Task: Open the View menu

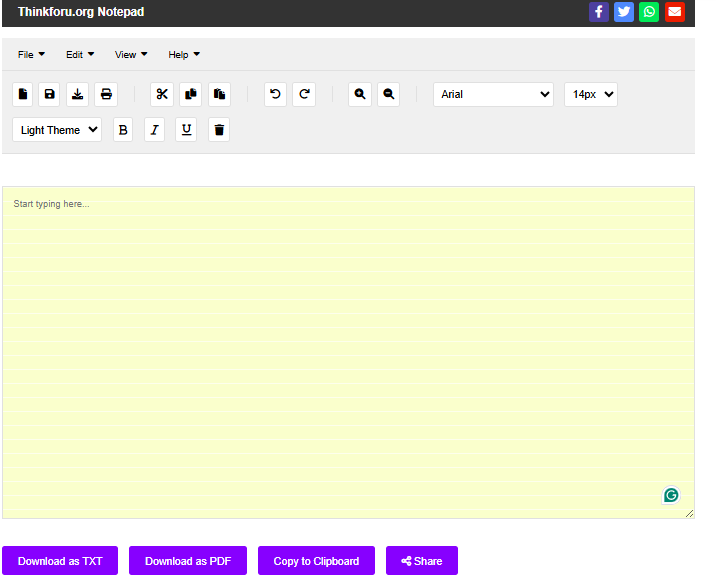Action: 131,55
